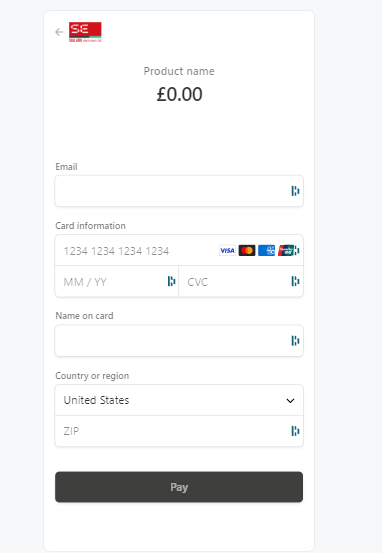The height and width of the screenshot is (553, 382).
Task: Click the Pay button
Action: (179, 487)
